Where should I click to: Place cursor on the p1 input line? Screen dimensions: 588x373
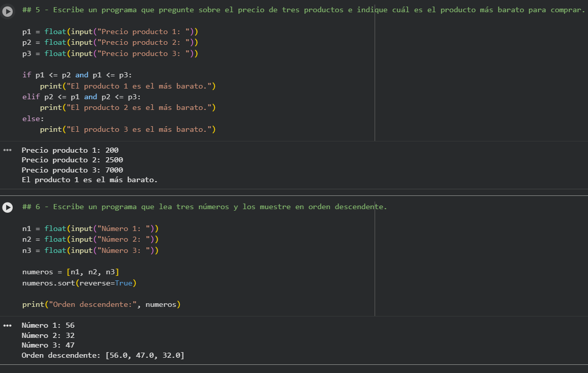tap(110, 32)
